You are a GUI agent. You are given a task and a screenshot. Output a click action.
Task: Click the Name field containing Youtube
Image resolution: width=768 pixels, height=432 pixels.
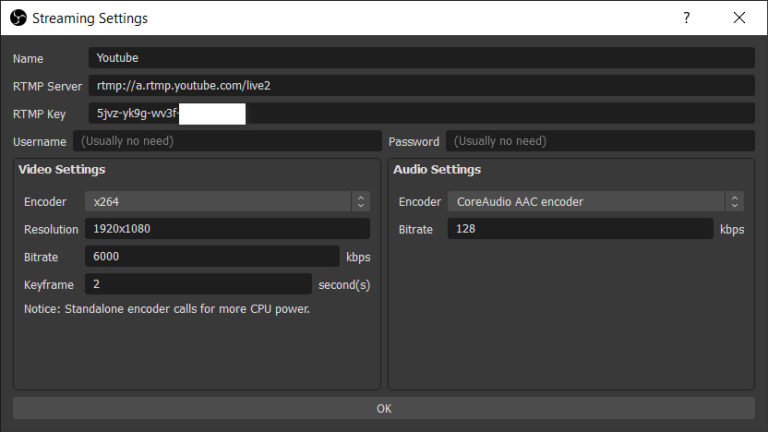[420, 58]
